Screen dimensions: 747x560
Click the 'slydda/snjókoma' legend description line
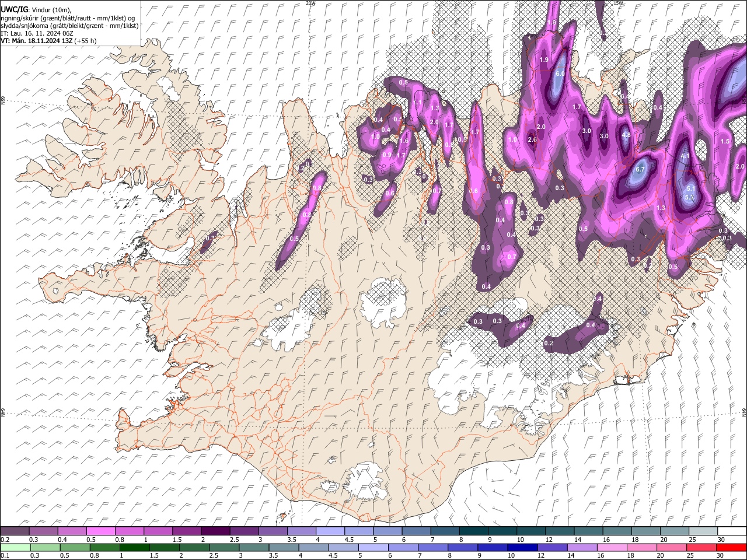click(69, 26)
